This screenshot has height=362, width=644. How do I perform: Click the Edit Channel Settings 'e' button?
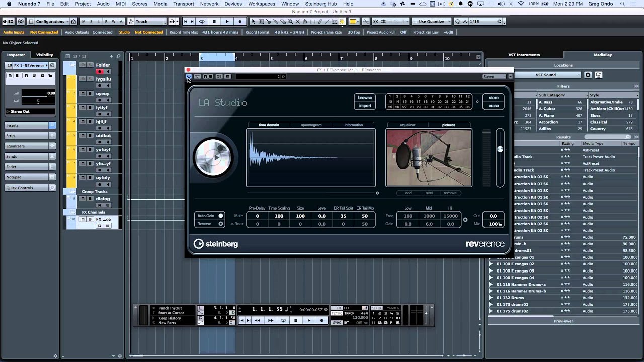click(52, 65)
